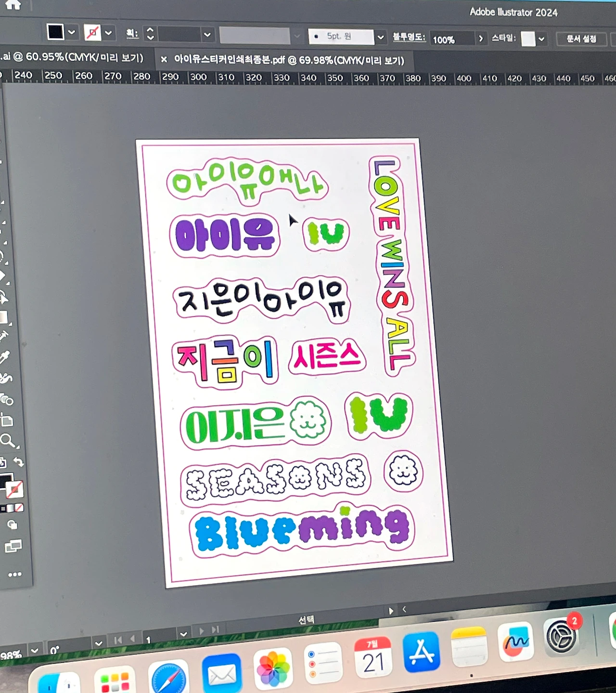The height and width of the screenshot is (693, 616).
Task: Open the 스타일 graphic style dropdown
Action: 541,39
